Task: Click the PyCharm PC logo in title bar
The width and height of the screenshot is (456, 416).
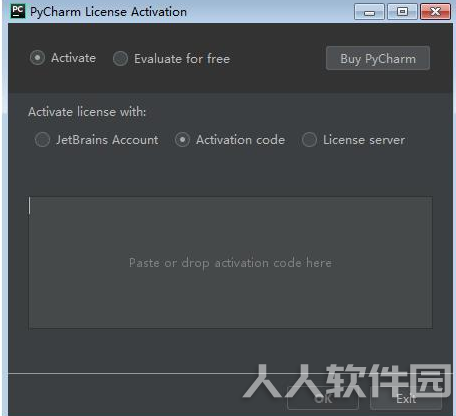Action: coord(18,12)
